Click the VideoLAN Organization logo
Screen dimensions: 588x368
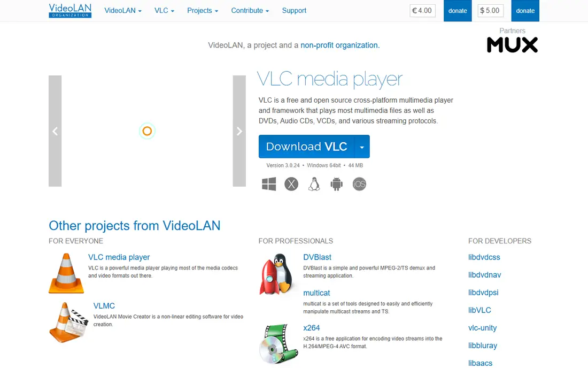tap(70, 11)
